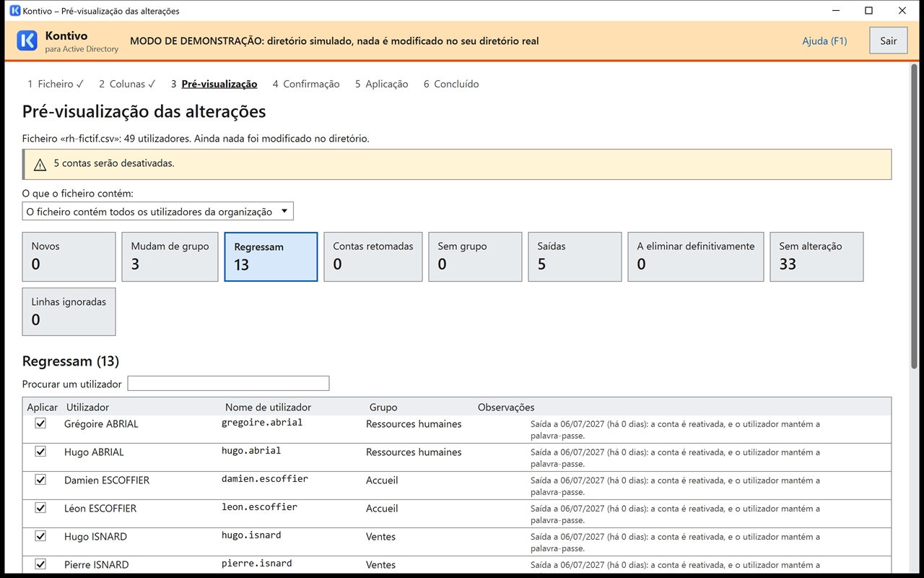Click the name Hugo ABRIAL in the table

[94, 452]
